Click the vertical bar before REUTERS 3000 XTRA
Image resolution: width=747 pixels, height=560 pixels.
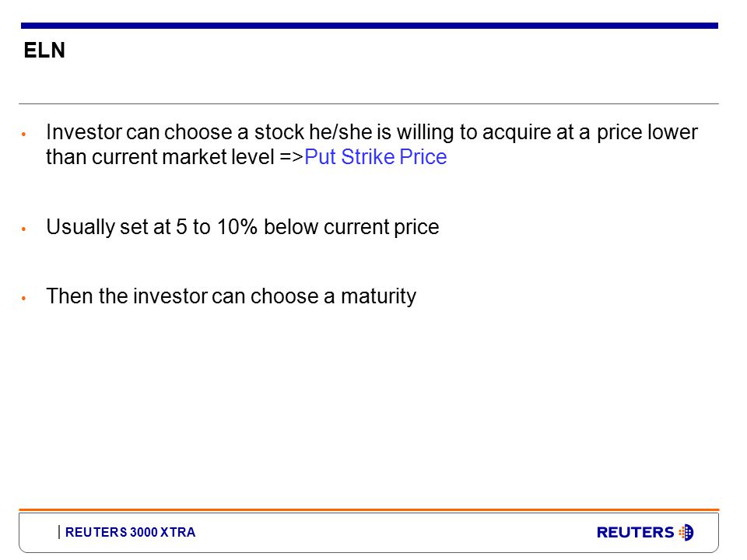(59, 532)
